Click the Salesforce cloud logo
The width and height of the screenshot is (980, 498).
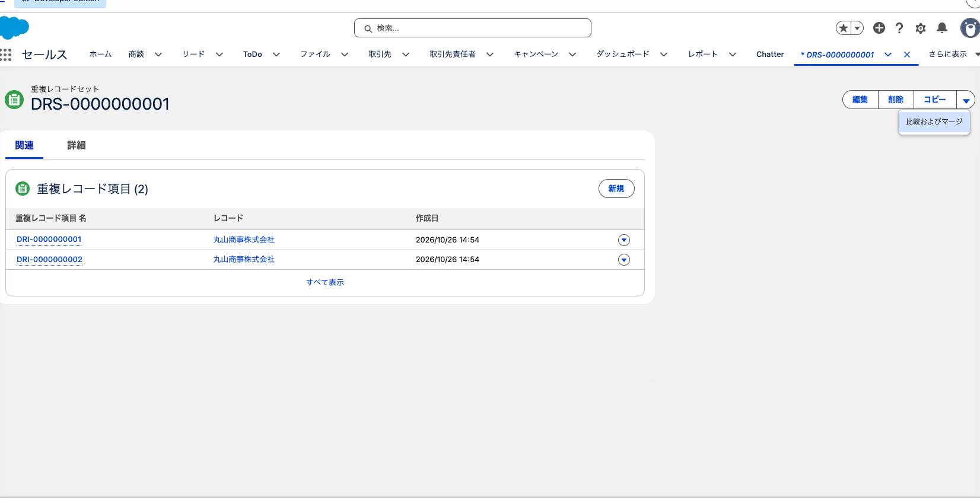tap(14, 27)
